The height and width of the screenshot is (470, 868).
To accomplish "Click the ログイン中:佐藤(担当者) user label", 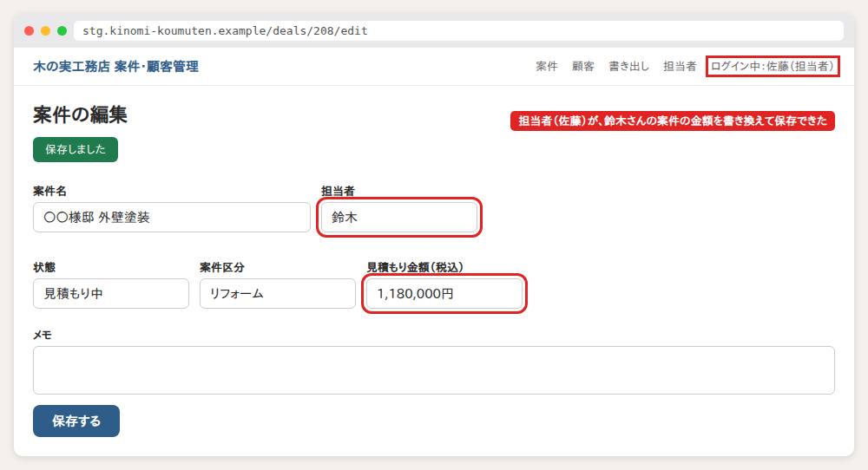I will click(773, 67).
